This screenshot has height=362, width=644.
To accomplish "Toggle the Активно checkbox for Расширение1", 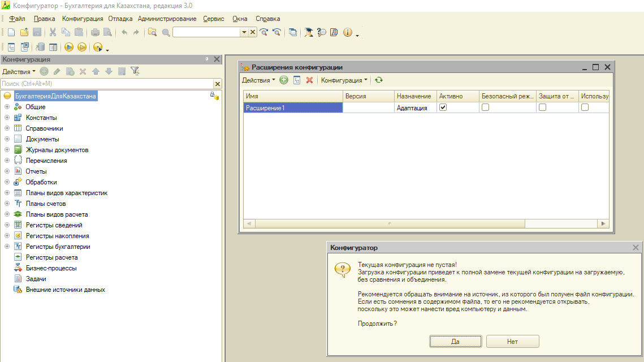I will pos(443,107).
